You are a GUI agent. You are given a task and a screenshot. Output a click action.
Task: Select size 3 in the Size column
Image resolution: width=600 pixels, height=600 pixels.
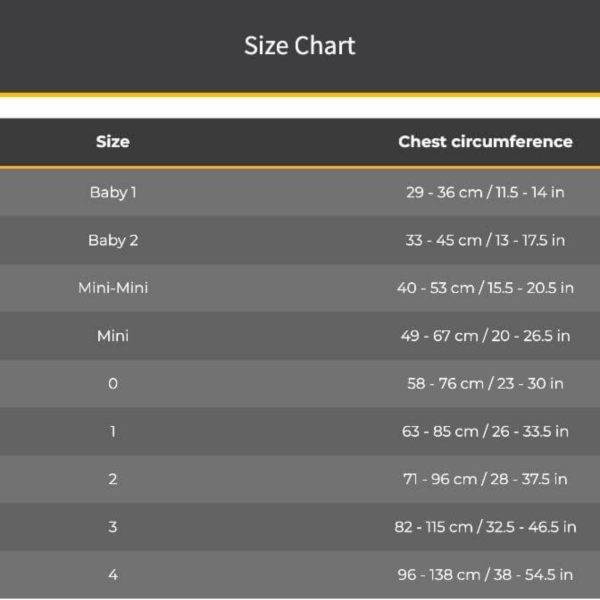pyautogui.click(x=112, y=527)
